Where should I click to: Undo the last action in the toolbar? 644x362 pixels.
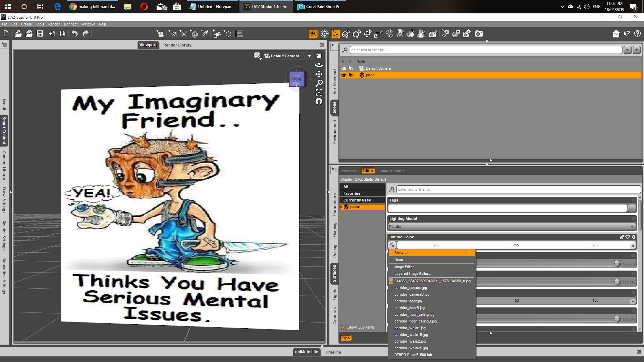(x=75, y=33)
